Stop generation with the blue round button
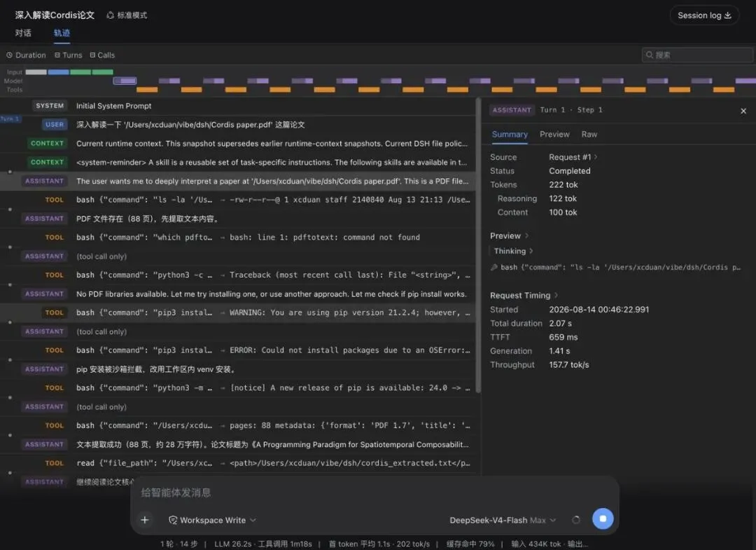 click(603, 519)
